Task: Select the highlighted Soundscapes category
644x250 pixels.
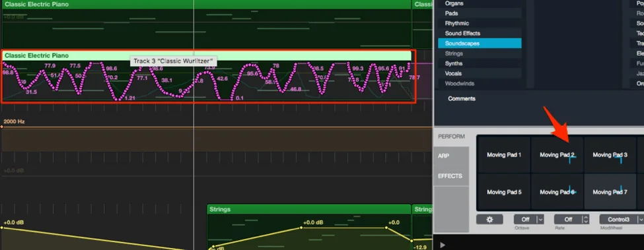Action: click(480, 44)
